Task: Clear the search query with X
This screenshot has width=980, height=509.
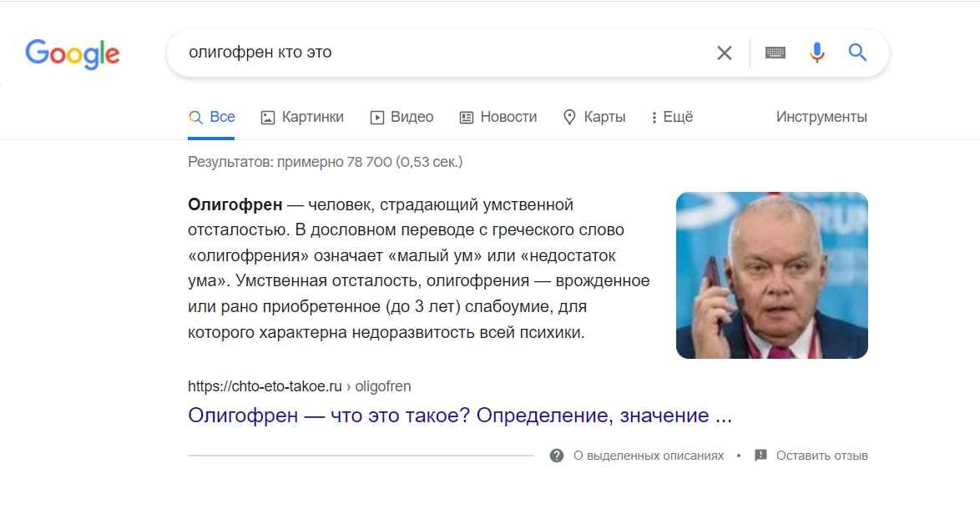Action: click(724, 53)
